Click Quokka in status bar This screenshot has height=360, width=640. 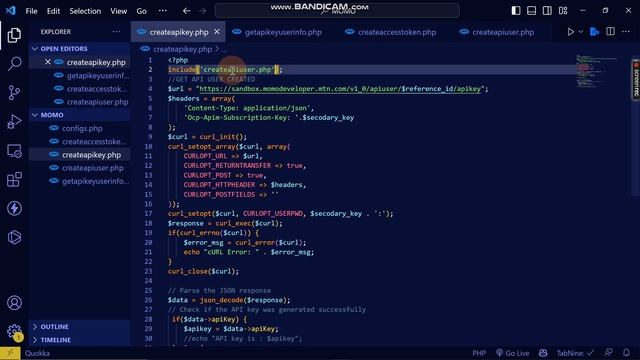tap(38, 353)
